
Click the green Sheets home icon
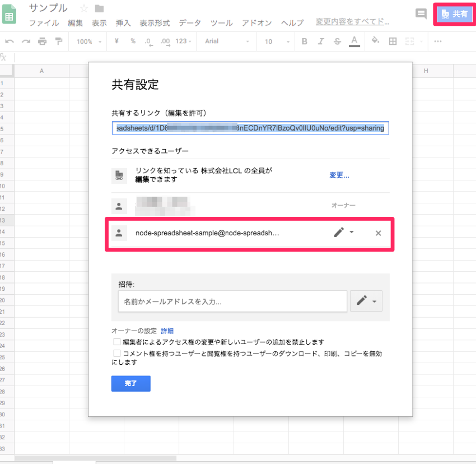(x=8, y=14)
